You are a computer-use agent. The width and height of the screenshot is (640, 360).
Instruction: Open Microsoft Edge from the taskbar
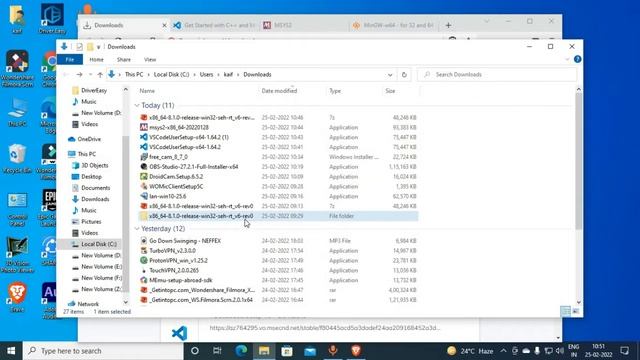pyautogui.click(x=241, y=351)
